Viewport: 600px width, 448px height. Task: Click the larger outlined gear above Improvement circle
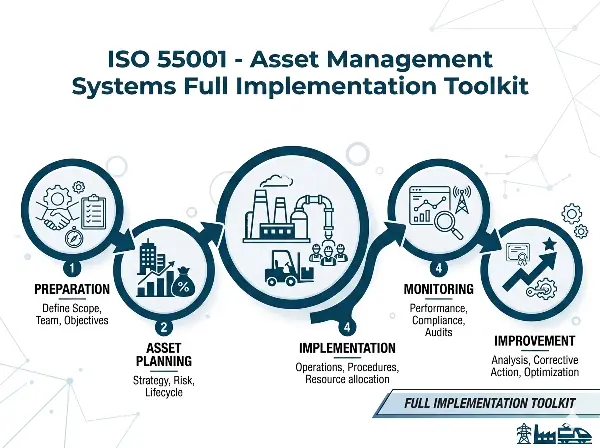(572, 213)
